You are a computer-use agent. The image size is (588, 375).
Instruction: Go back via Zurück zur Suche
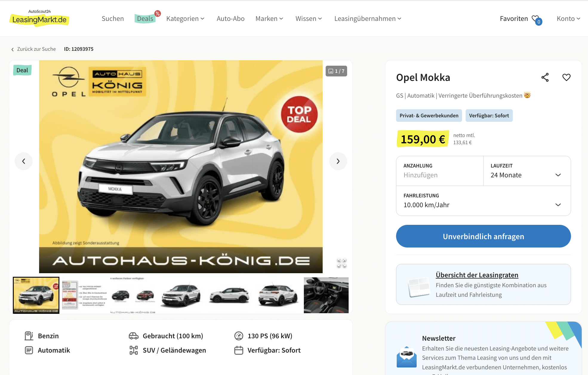33,49
